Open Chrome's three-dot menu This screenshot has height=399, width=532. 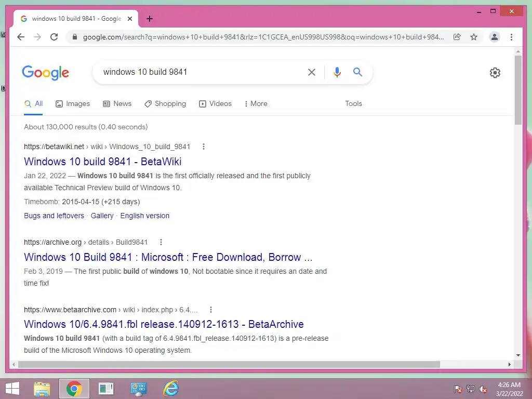click(511, 37)
